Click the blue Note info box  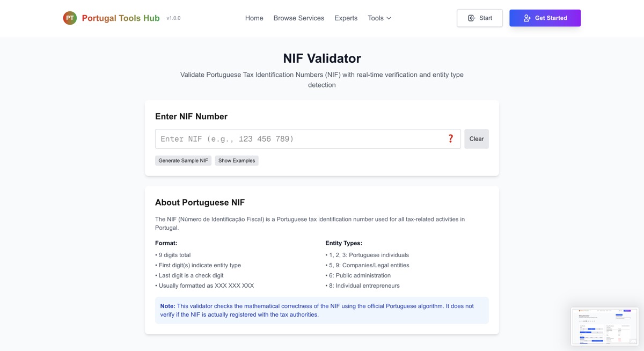[322, 310]
